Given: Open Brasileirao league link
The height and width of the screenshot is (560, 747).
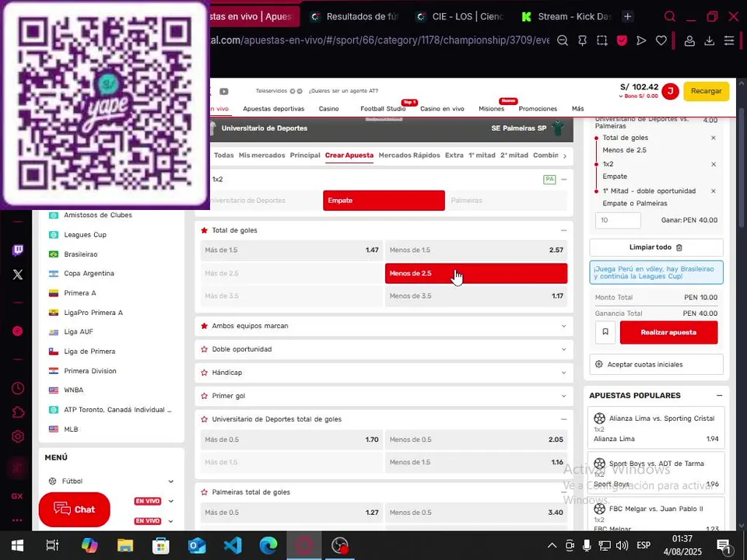Looking at the screenshot, I should pos(80,254).
